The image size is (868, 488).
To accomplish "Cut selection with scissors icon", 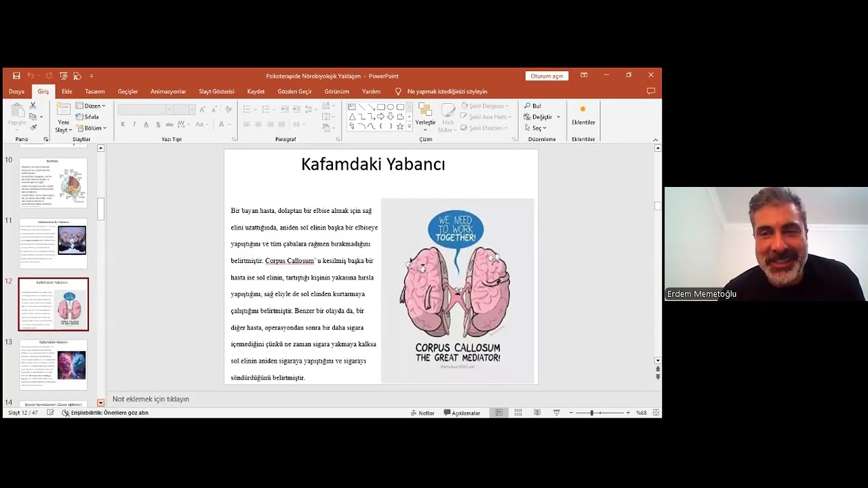I will pos(33,106).
